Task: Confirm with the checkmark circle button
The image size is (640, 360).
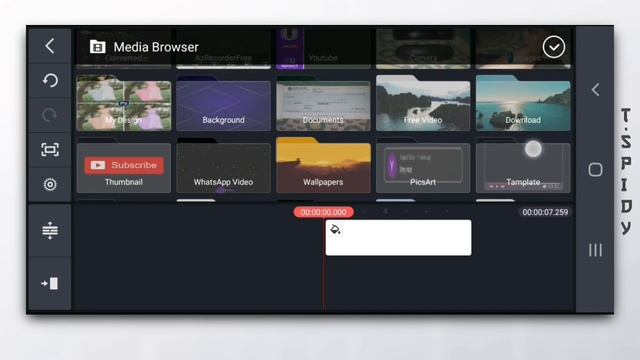Action: click(x=554, y=47)
